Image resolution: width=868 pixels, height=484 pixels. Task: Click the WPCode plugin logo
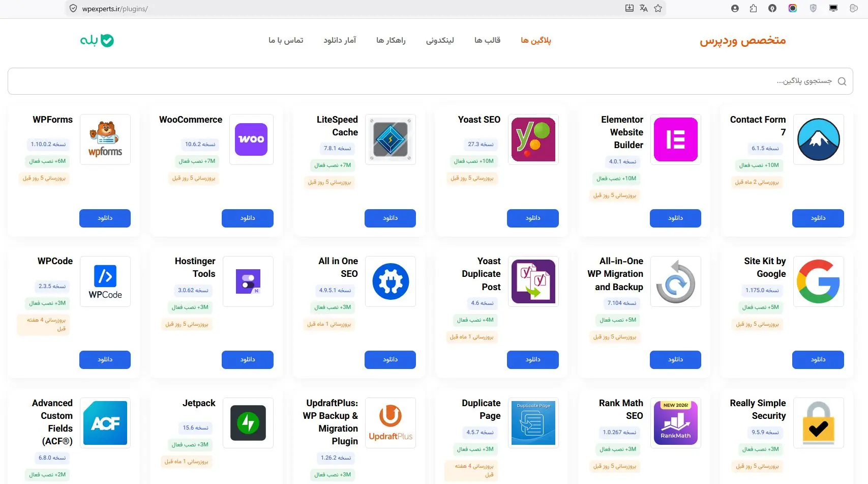[x=105, y=281]
